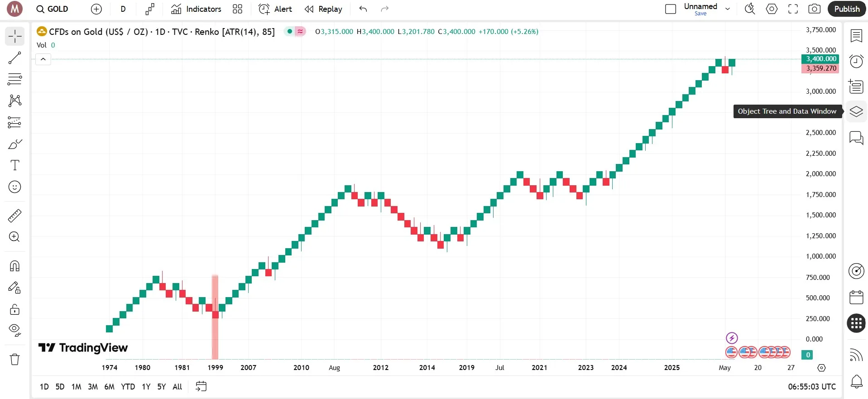Switch to the 5Y time range
This screenshot has height=399, width=868.
click(161, 387)
